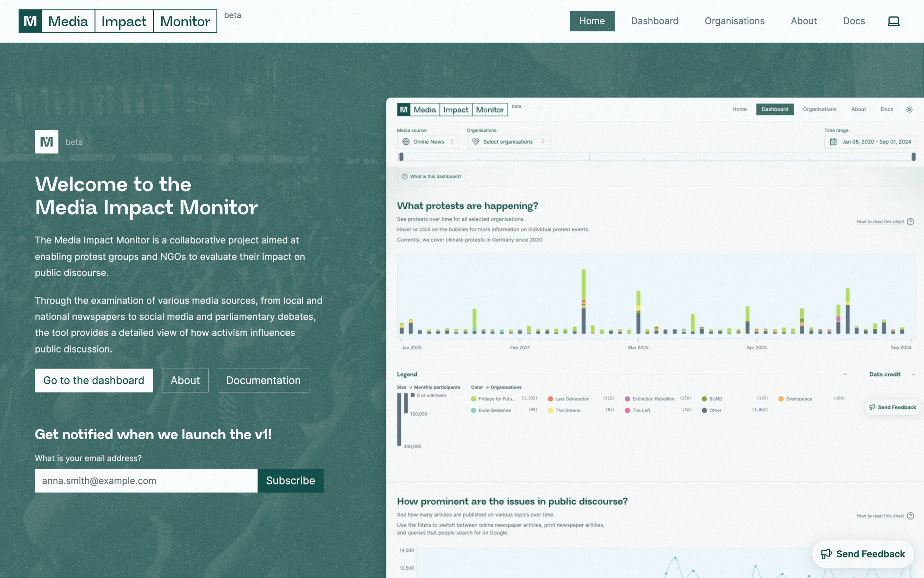
Task: Click The Greens yellow legend dot
Action: (550, 410)
